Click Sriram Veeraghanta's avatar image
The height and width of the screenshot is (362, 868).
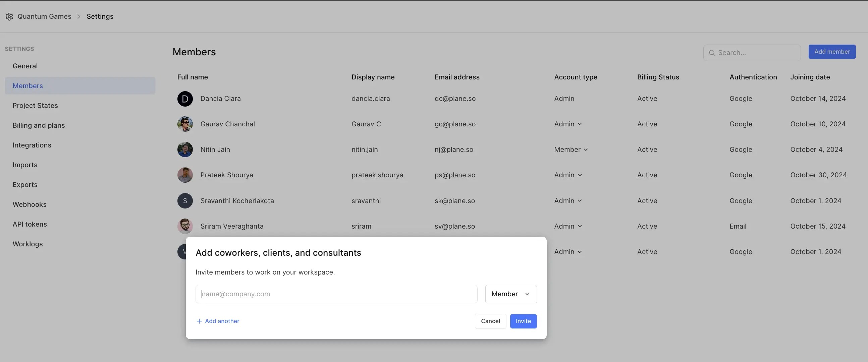185,226
